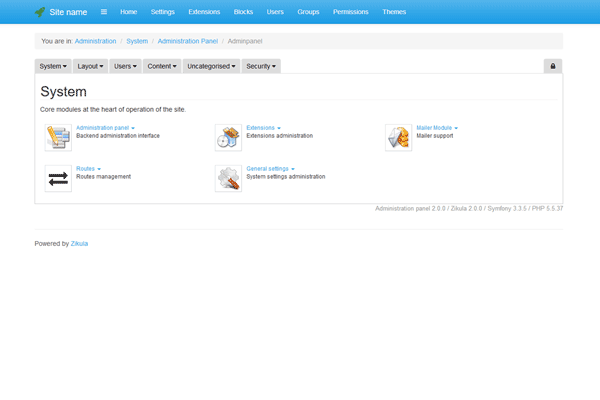This screenshot has width=600, height=400.
Task: Click the Routes arrows icon
Action: [58, 178]
